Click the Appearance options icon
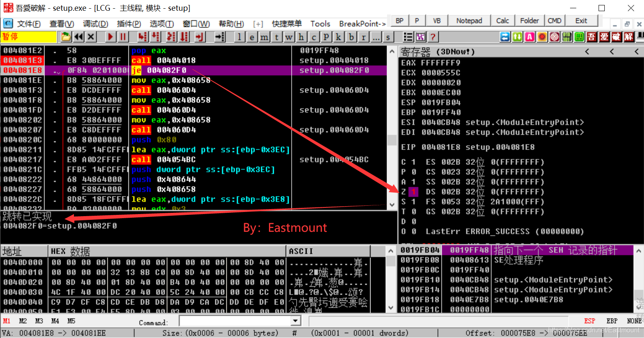The image size is (644, 338). click(x=421, y=37)
